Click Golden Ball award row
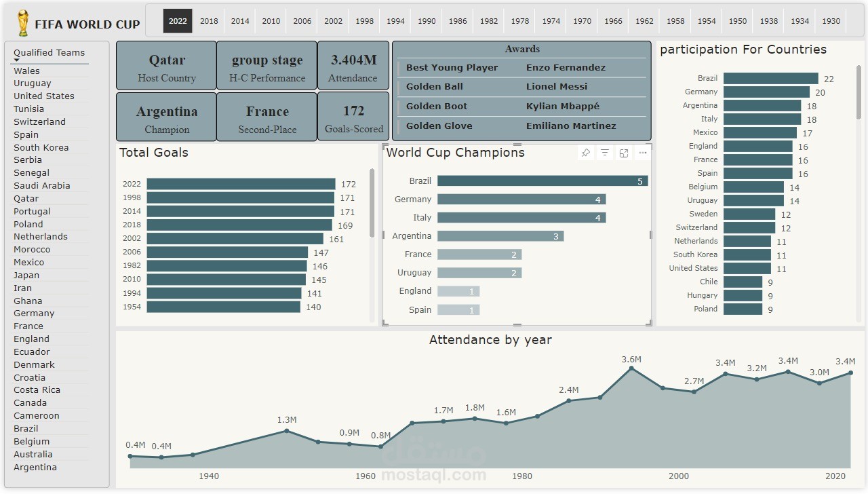Viewport: 868px width, 494px height. [522, 87]
